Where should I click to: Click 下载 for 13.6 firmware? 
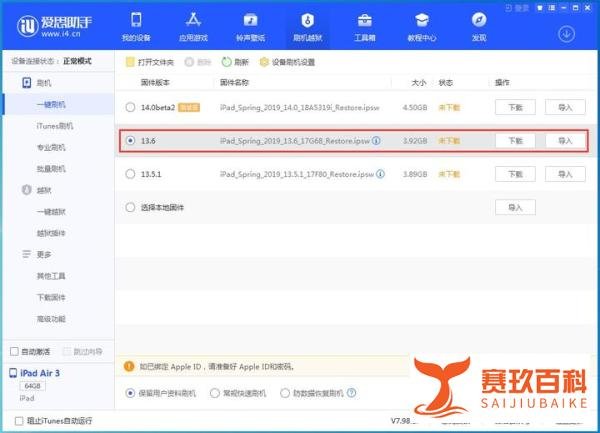click(515, 141)
